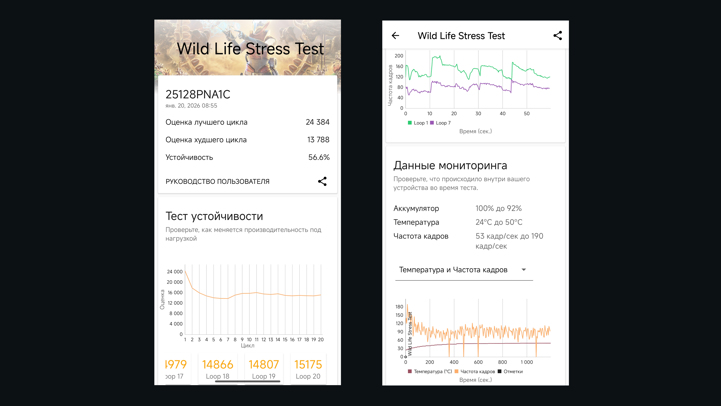Screen dimensions: 721x406
Task: Tap the partially visible Loop 17 card
Action: click(x=175, y=368)
